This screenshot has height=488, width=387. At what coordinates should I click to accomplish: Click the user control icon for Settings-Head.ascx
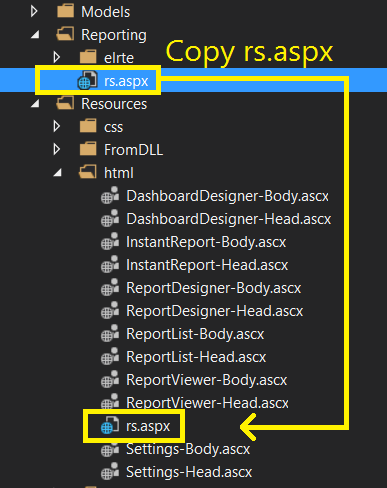pos(110,471)
